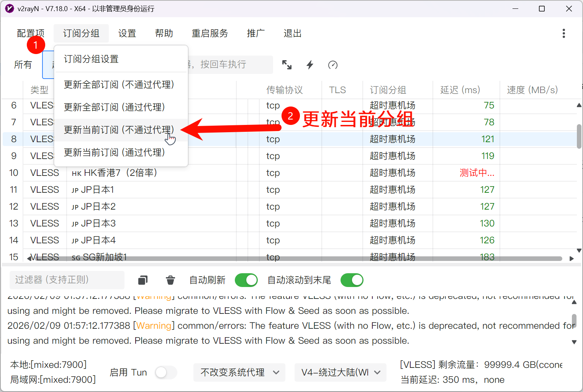Viewport: 583px width, 392px height.
Task: Open the 不改变系统代理 dropdown
Action: pyautogui.click(x=239, y=372)
